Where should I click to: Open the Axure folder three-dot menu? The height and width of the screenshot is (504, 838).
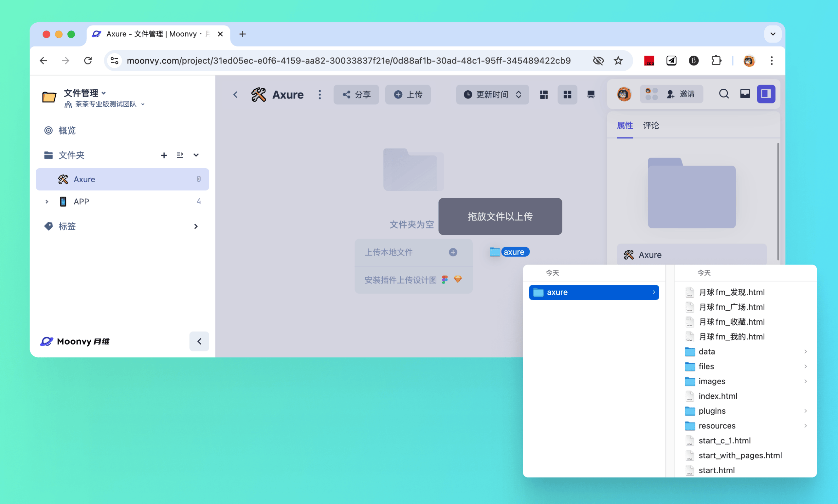pos(319,94)
